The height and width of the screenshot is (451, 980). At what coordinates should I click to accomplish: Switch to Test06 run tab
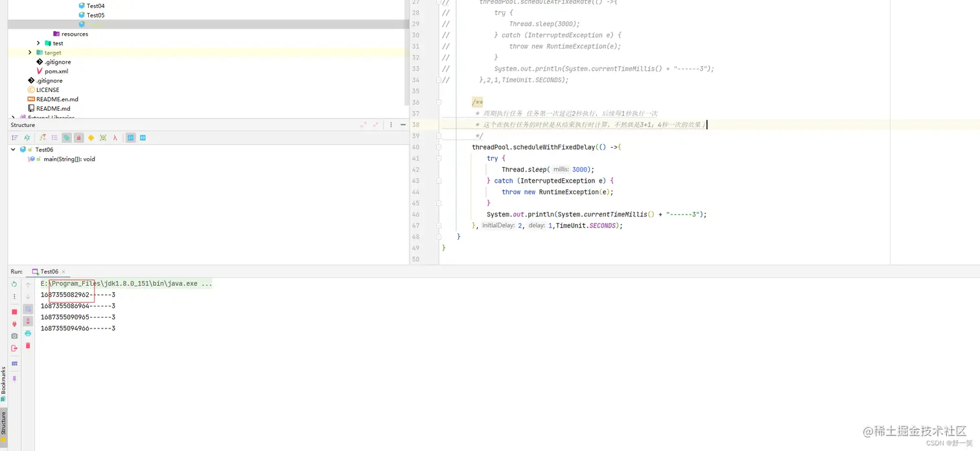49,272
